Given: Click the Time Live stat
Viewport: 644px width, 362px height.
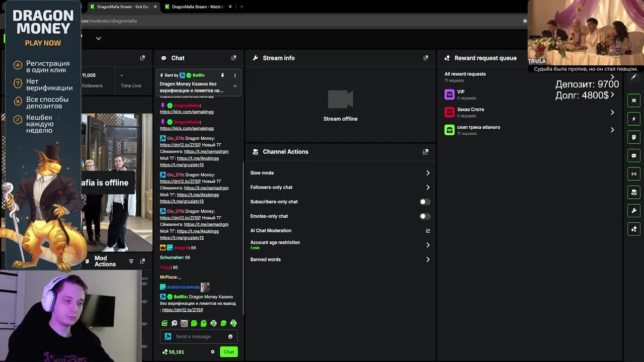Looking at the screenshot, I should coord(131,80).
